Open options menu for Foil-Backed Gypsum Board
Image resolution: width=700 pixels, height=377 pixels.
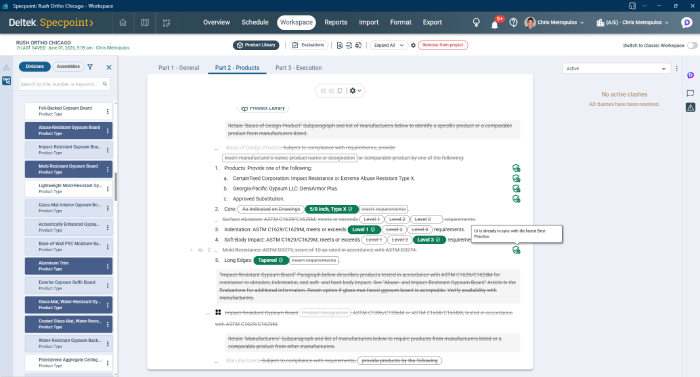(108, 111)
